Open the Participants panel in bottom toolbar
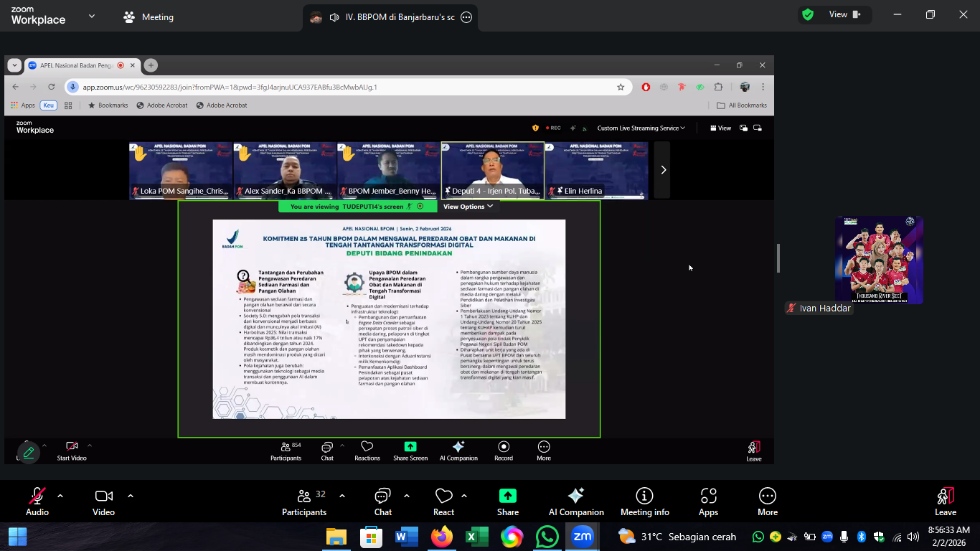 point(303,501)
